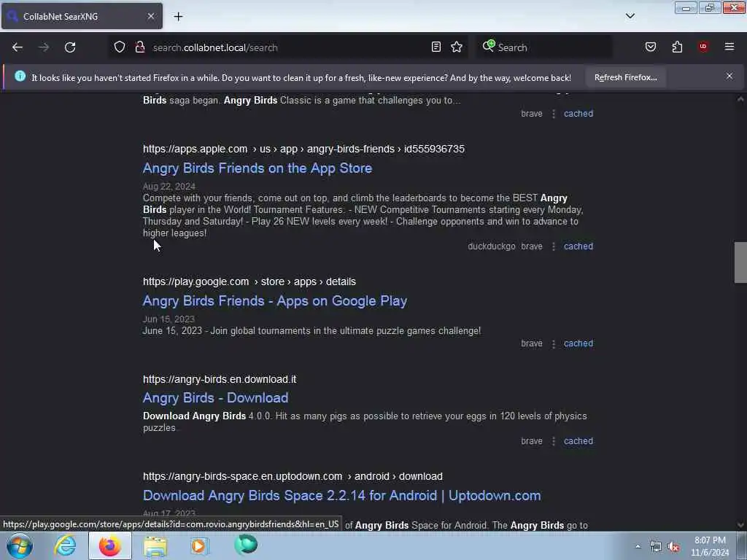Open options dots for Angry Birds Classic result
The image size is (747, 560).
[554, 113]
